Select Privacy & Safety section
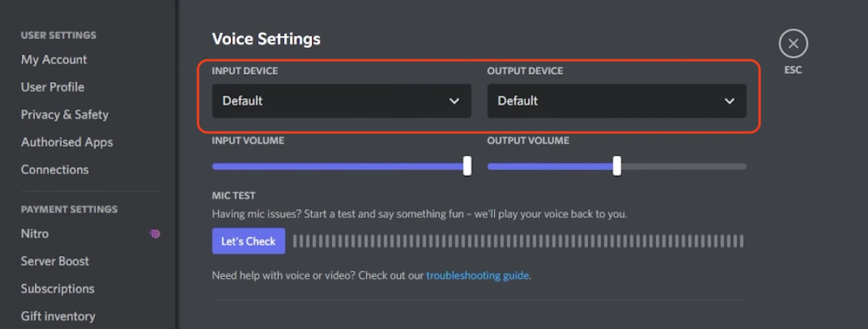Image resolution: width=868 pixels, height=329 pixels. pos(65,115)
